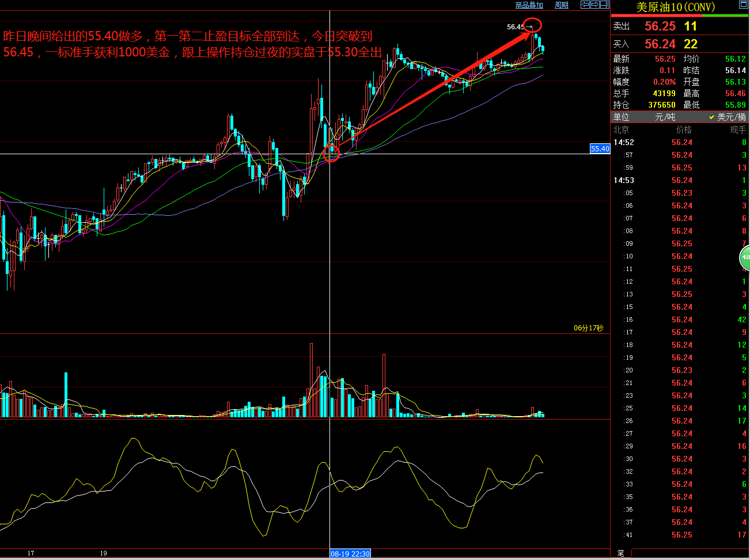Viewport: 750px width, 560px height.
Task: Select the 14:52 tick row
Action: (680, 142)
